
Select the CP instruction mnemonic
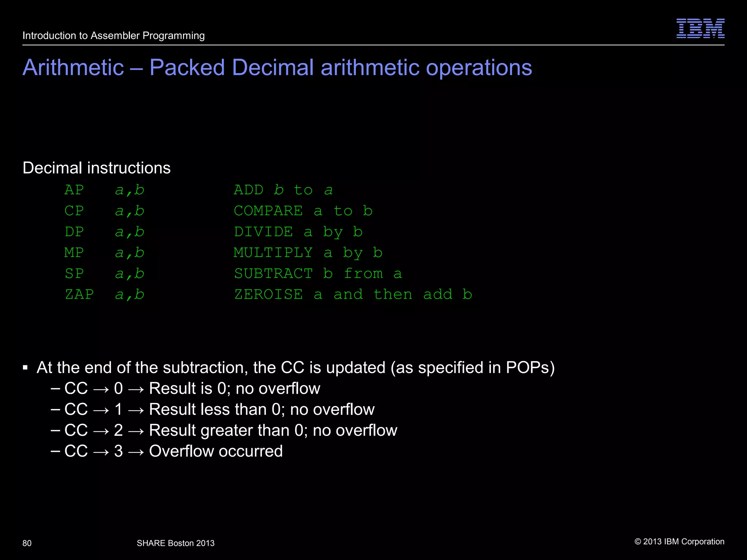(74, 211)
